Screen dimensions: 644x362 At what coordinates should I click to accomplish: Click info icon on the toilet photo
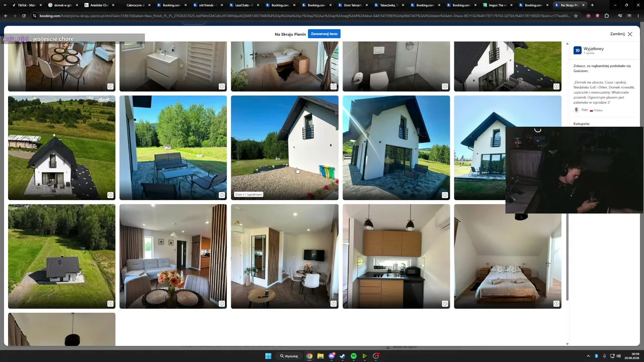point(445,86)
